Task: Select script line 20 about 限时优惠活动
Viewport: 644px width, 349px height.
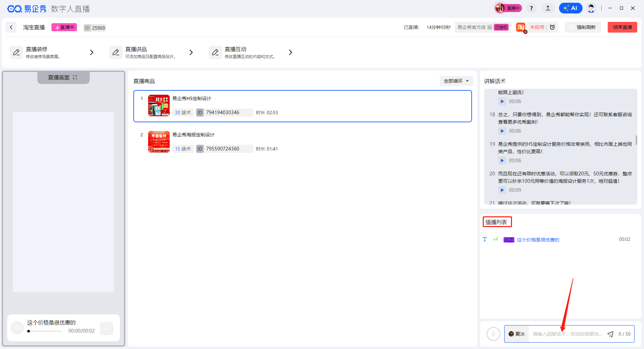Action: pos(565,177)
